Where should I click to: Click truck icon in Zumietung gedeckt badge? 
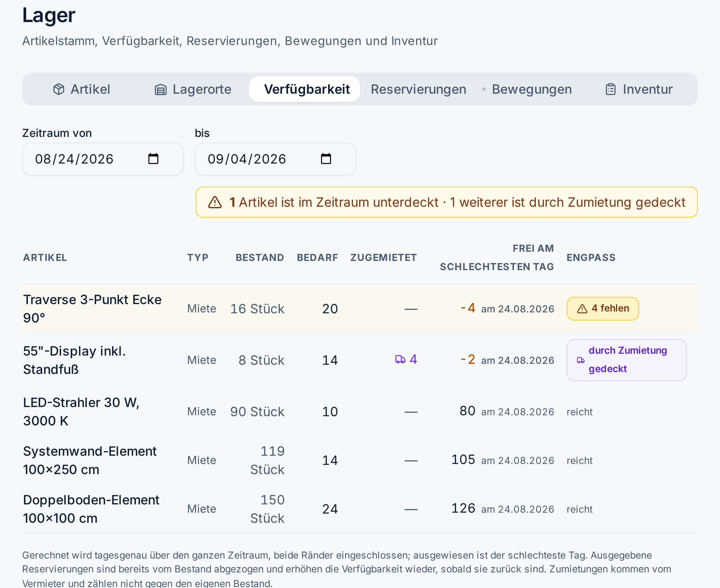pos(581,360)
